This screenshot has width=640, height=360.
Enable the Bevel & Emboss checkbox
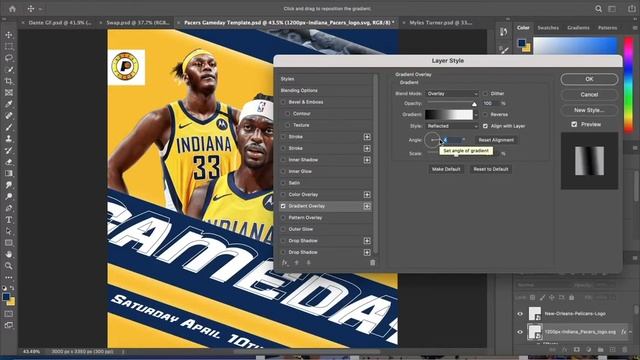(x=283, y=102)
